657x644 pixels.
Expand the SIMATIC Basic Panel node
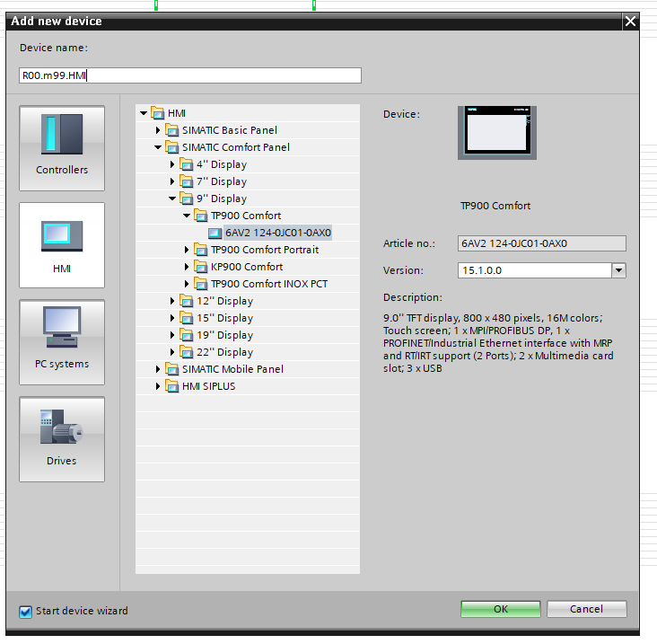[x=158, y=130]
